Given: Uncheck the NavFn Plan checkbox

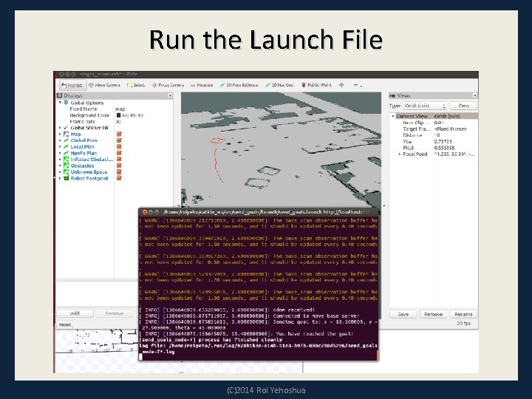Looking at the screenshot, I should pos(119,153).
